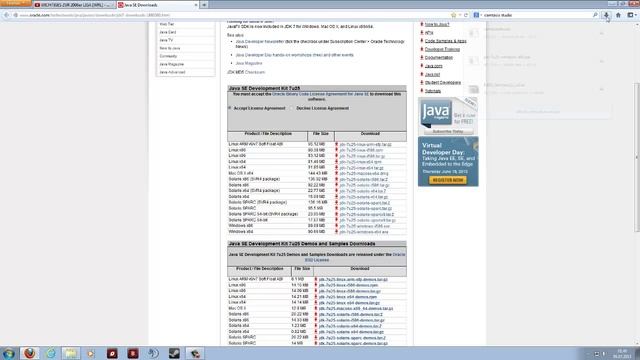Click the Firefox downloads arrow icon
640x360 pixels.
click(x=606, y=15)
